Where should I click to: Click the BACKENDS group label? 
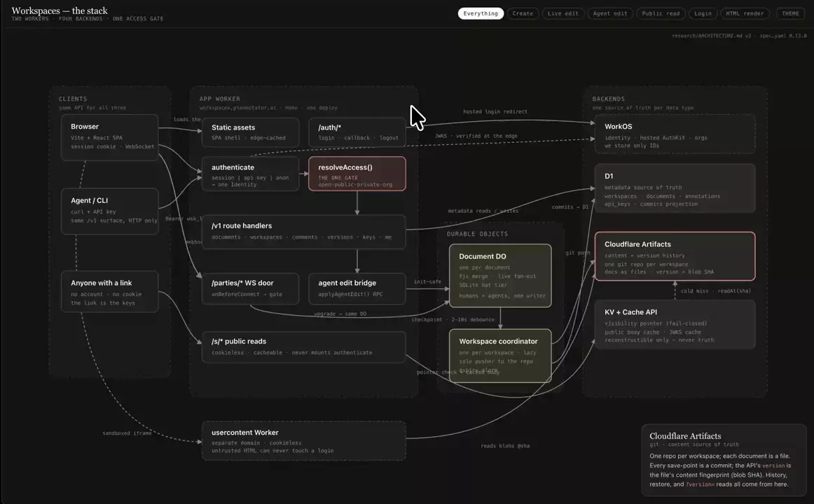pos(609,99)
